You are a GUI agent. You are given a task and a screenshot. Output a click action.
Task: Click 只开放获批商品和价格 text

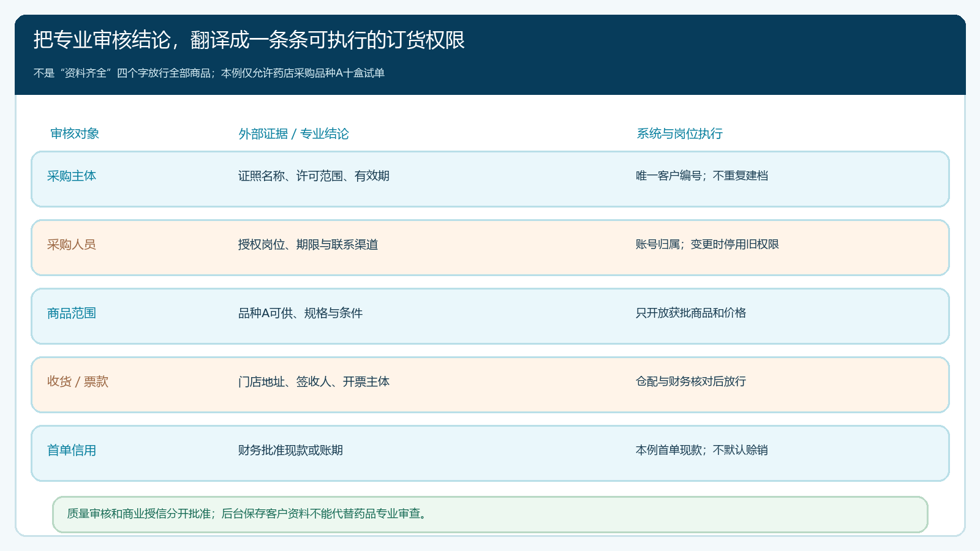pyautogui.click(x=691, y=313)
